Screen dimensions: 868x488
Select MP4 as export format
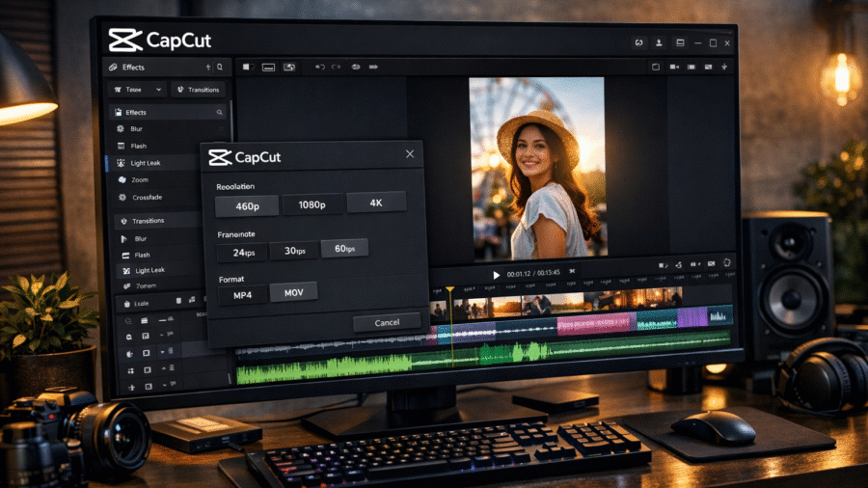(242, 295)
